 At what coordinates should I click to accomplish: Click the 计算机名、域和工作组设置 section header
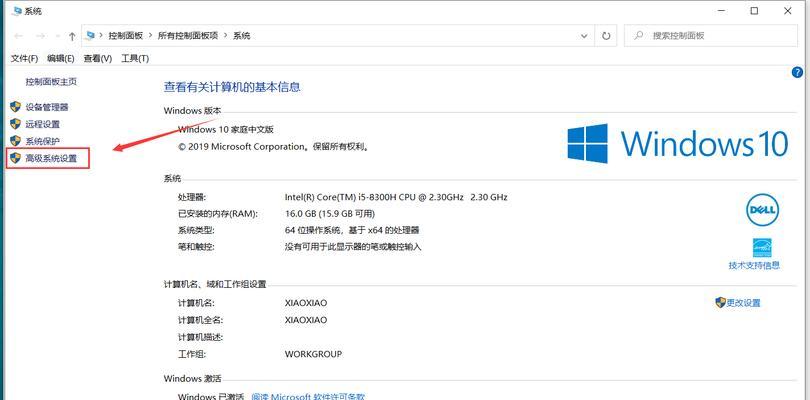tap(215, 284)
